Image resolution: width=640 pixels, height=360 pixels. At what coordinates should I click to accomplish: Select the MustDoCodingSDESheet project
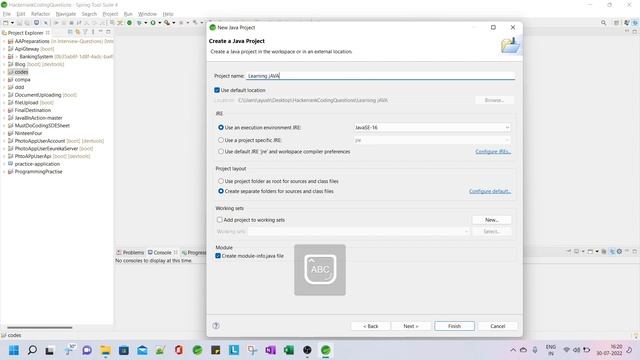(42, 125)
